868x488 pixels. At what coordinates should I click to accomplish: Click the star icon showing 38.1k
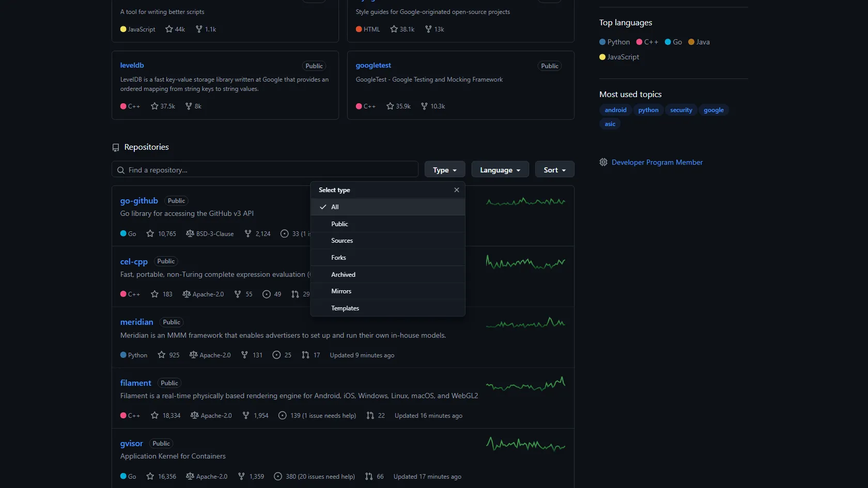[394, 29]
